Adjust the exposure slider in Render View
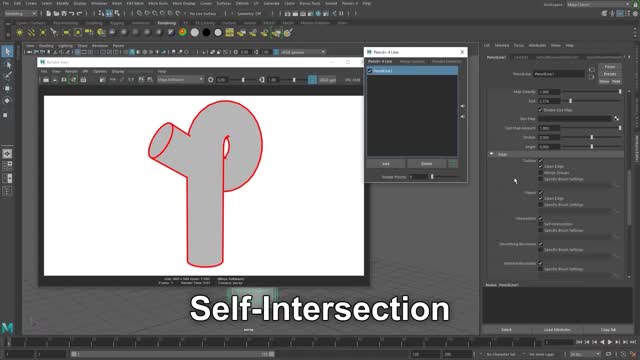Screen dimensions: 640x360 pos(243,80)
